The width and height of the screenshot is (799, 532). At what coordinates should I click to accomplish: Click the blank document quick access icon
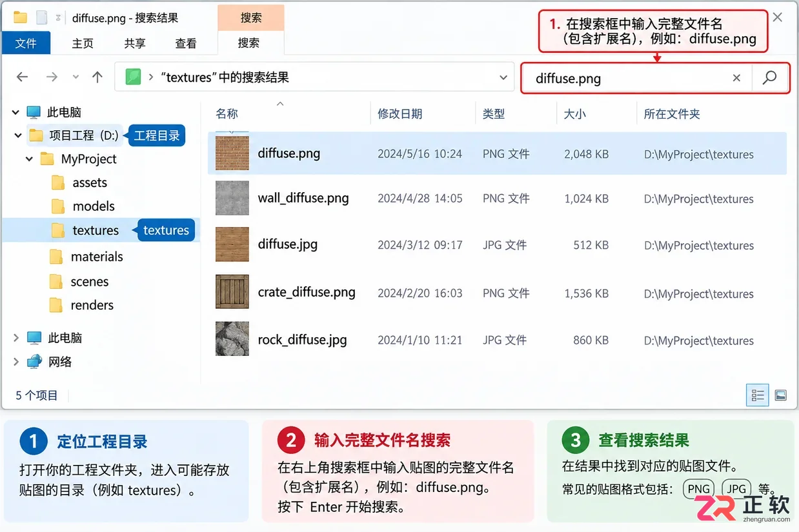tap(42, 17)
